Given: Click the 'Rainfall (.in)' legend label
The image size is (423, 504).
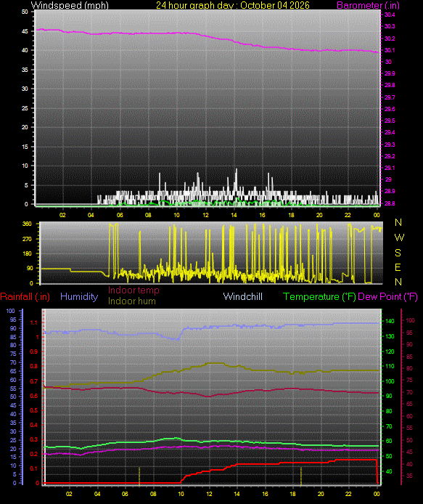Looking at the screenshot, I should pyautogui.click(x=25, y=297).
